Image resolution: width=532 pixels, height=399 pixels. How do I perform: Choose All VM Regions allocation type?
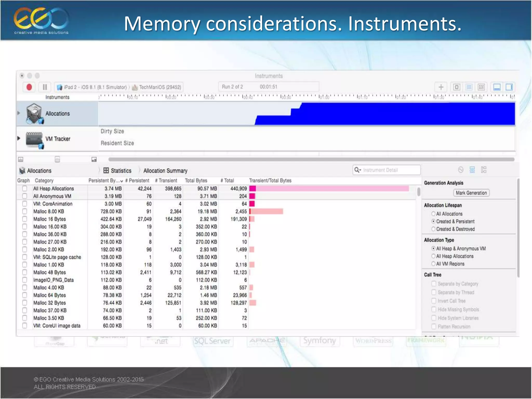(x=433, y=264)
